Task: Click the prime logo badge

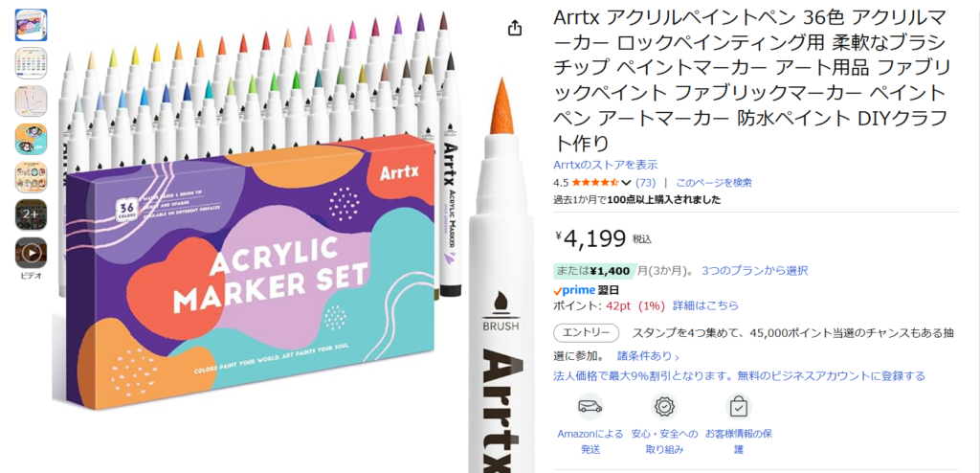Action: [x=574, y=290]
